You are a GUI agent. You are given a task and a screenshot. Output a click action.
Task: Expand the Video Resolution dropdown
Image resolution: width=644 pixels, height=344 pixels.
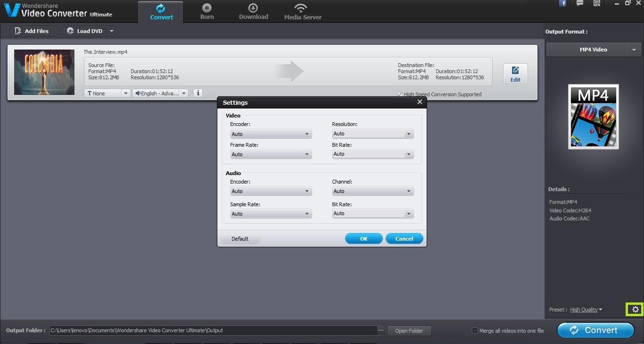(x=372, y=134)
